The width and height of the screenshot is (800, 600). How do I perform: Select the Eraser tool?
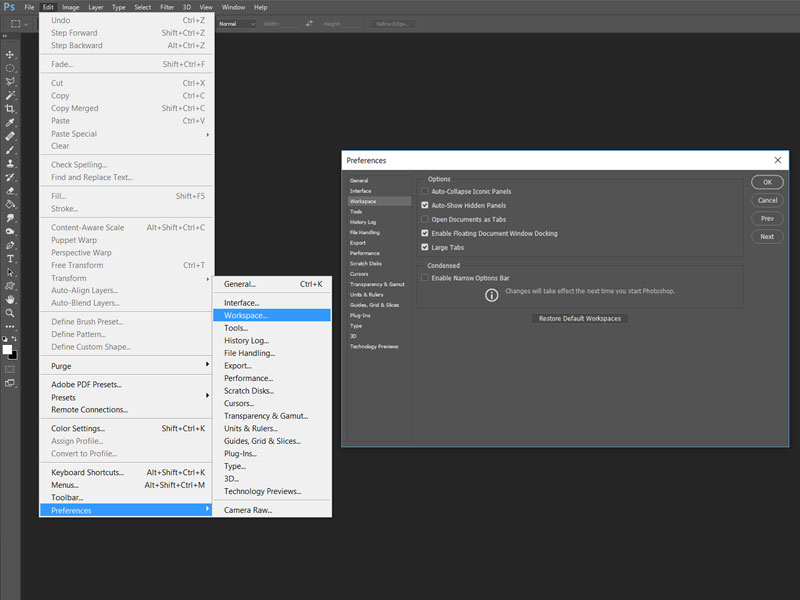tap(10, 191)
